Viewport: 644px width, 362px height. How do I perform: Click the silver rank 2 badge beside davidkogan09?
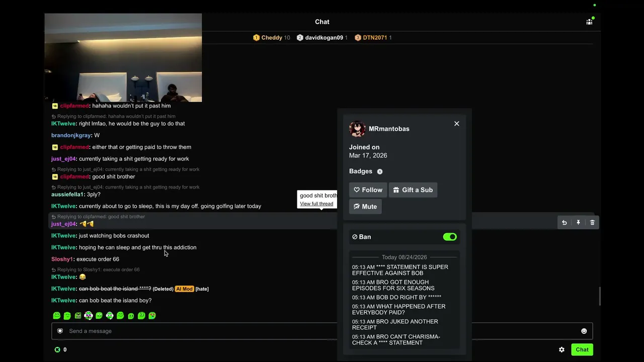300,38
